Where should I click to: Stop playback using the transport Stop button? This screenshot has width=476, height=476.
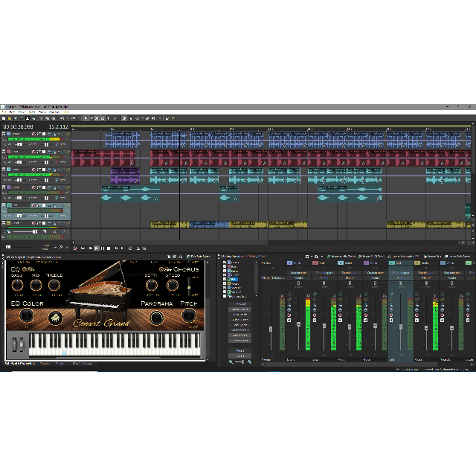109,248
